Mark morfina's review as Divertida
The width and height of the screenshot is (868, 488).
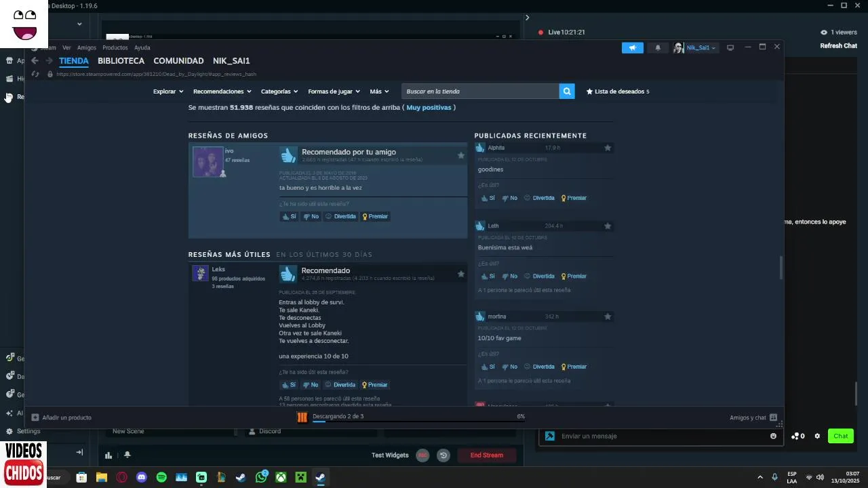coord(539,367)
